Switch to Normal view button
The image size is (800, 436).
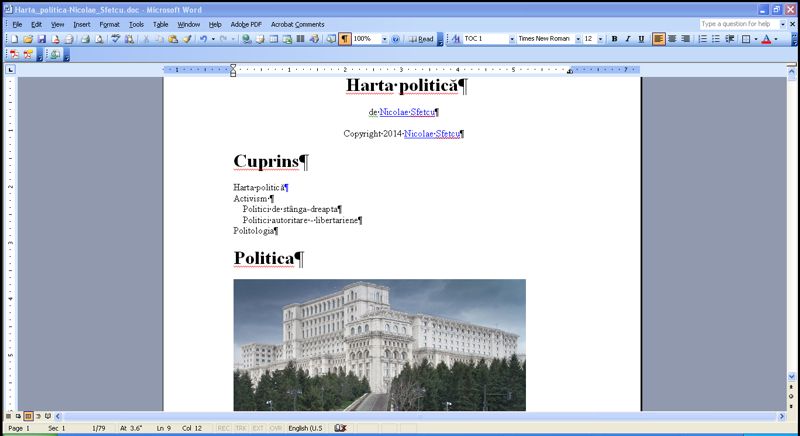coord(8,417)
